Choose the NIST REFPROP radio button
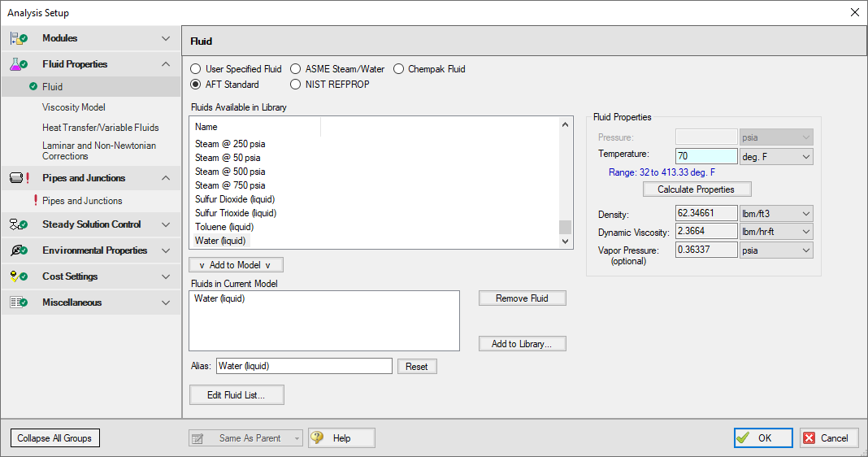868x457 pixels. point(296,84)
